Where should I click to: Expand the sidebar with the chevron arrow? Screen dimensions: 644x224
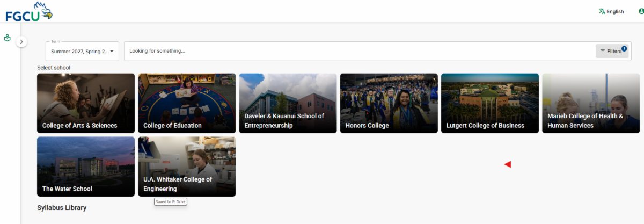click(x=21, y=41)
